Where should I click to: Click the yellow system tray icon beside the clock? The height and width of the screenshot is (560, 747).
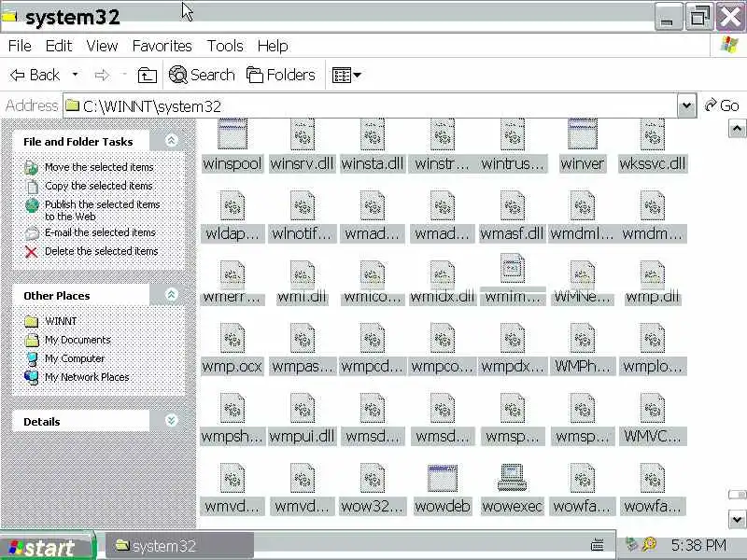tap(649, 544)
